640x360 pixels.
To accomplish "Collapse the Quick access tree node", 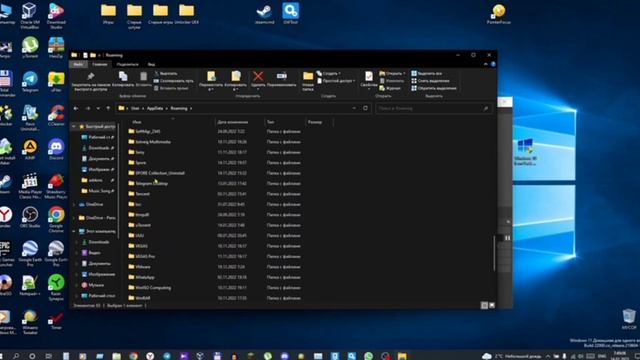I will pos(74,127).
